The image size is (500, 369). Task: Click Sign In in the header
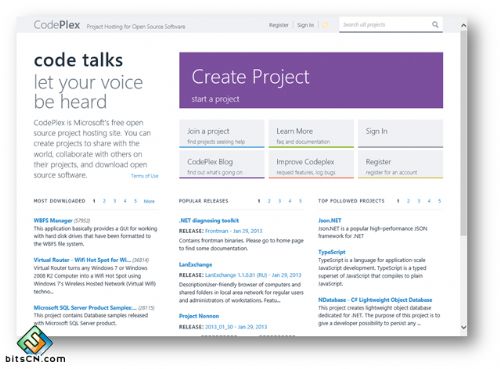[x=305, y=25]
